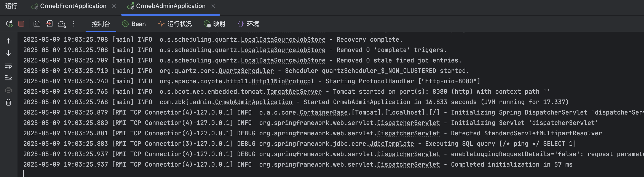Open the more actions three-dot menu

click(x=74, y=24)
